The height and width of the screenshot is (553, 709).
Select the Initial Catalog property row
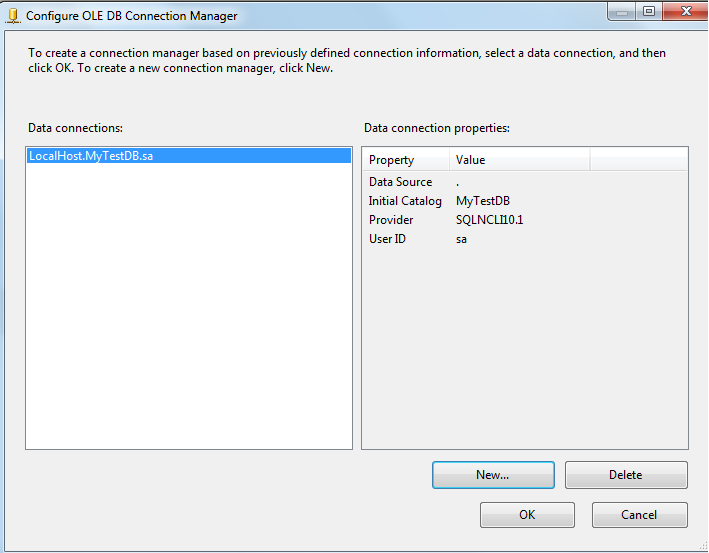point(405,201)
